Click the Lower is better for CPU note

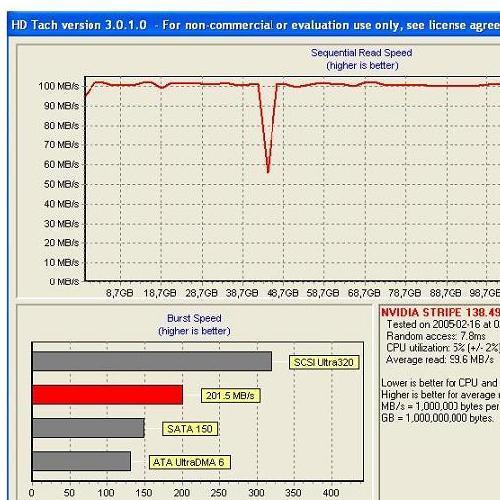pos(440,383)
